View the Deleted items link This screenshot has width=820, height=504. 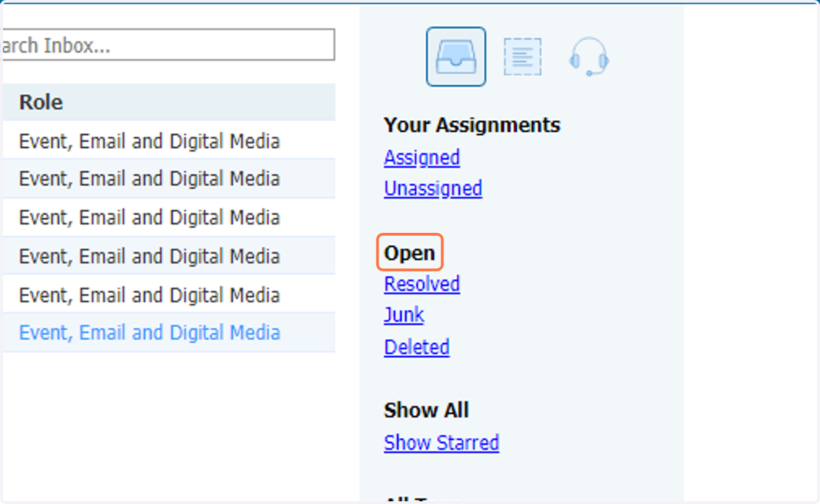[417, 347]
